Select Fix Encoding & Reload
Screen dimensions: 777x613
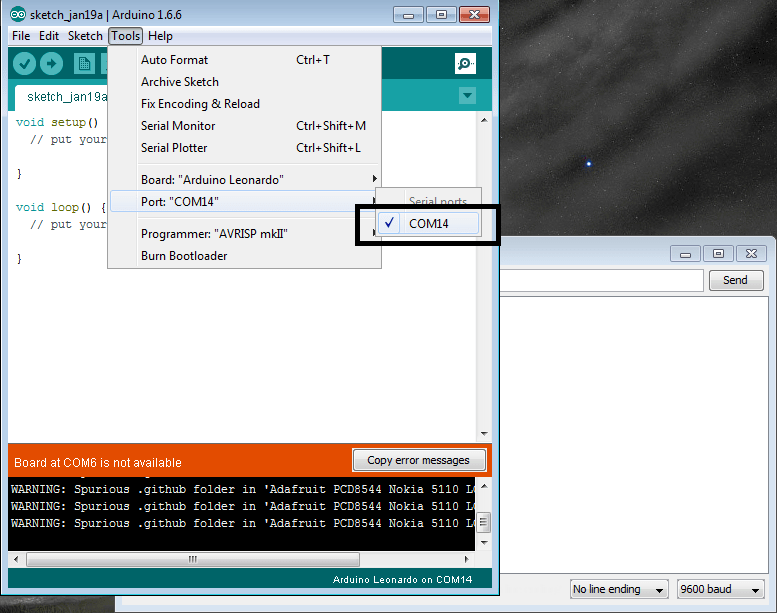(244, 104)
